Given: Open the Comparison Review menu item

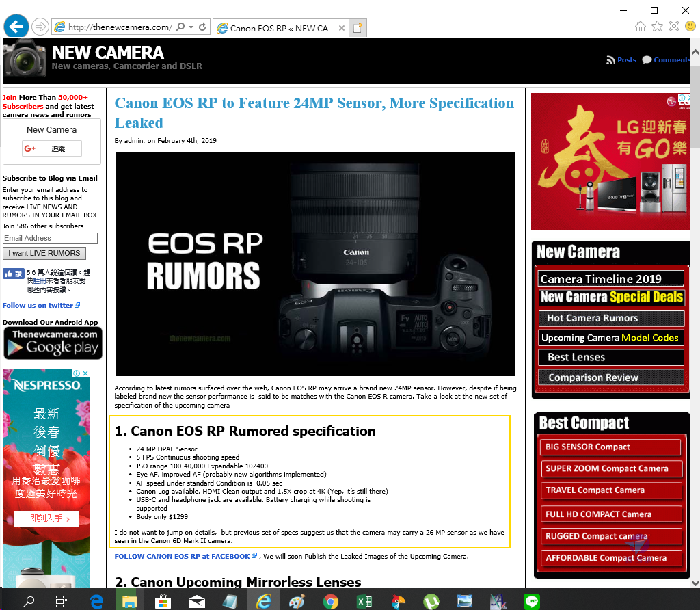Looking at the screenshot, I should point(610,377).
